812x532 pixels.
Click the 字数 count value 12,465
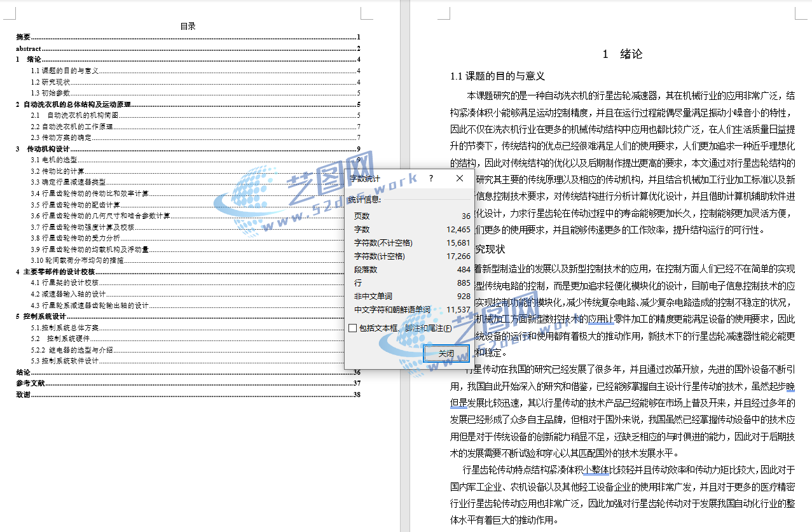tap(458, 230)
